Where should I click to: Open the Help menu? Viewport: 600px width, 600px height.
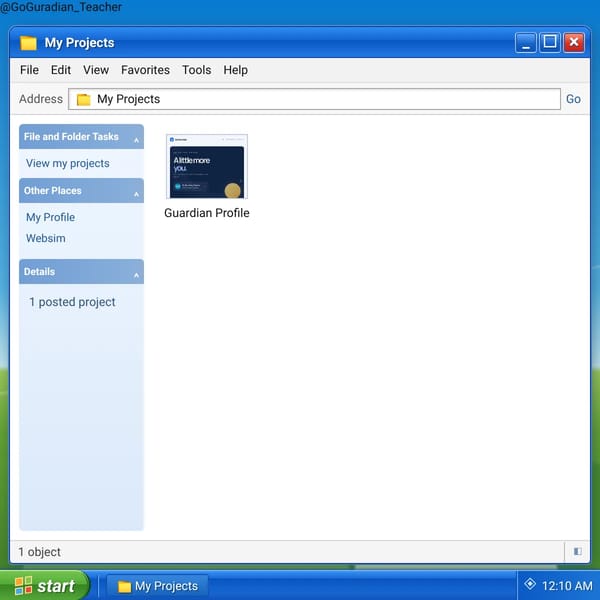click(235, 70)
